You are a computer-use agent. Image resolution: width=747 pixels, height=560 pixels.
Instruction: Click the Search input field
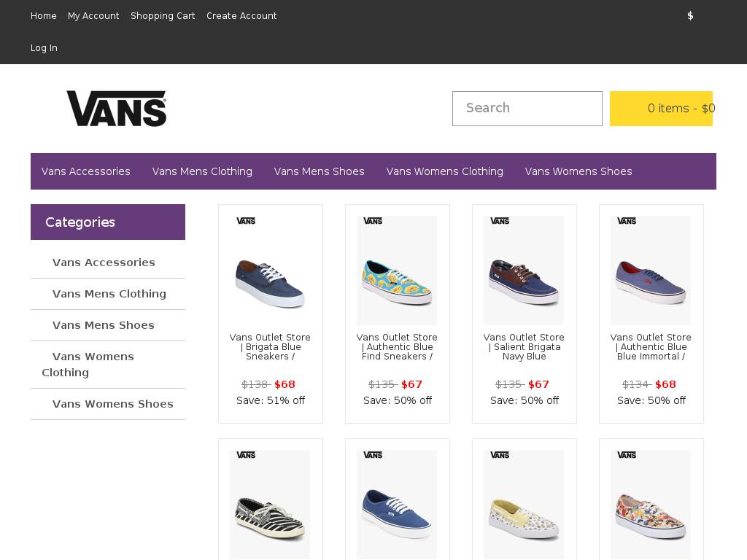(x=527, y=109)
